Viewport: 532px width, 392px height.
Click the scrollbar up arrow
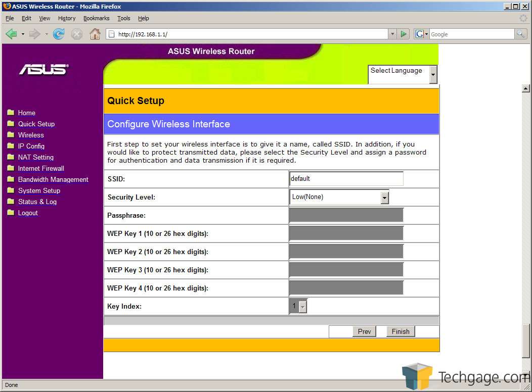pyautogui.click(x=525, y=88)
